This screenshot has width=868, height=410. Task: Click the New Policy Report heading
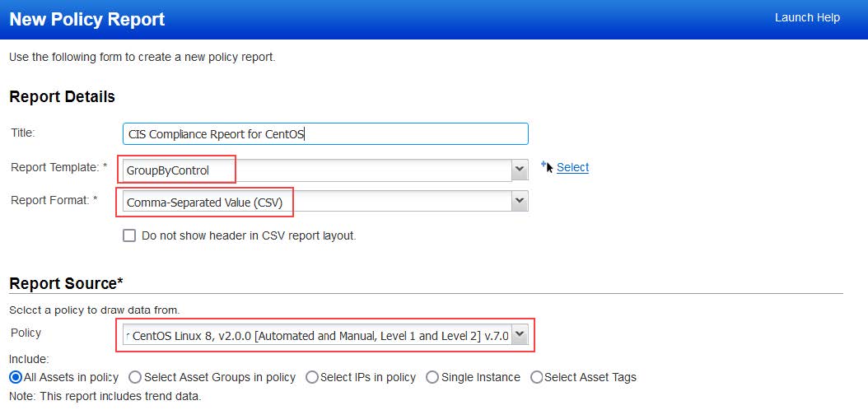coord(87,20)
